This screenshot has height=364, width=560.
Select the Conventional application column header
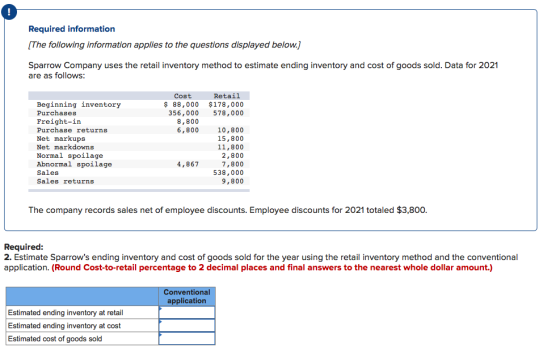[187, 296]
